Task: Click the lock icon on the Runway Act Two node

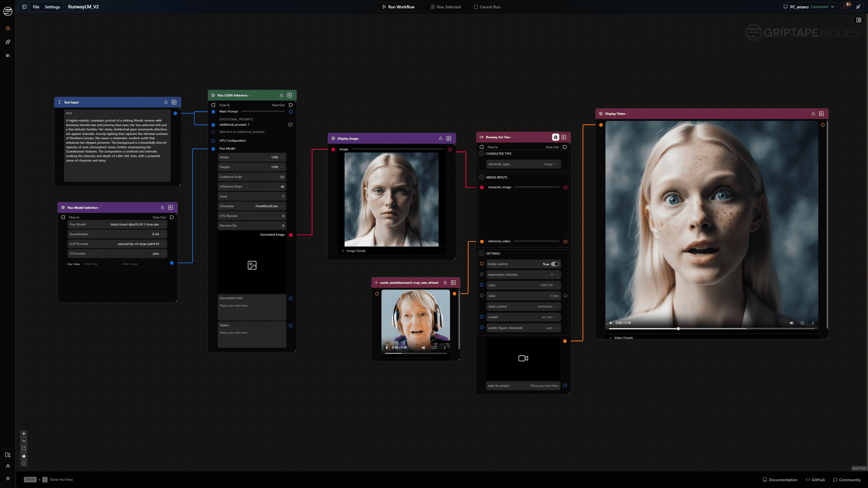Action: [555, 137]
